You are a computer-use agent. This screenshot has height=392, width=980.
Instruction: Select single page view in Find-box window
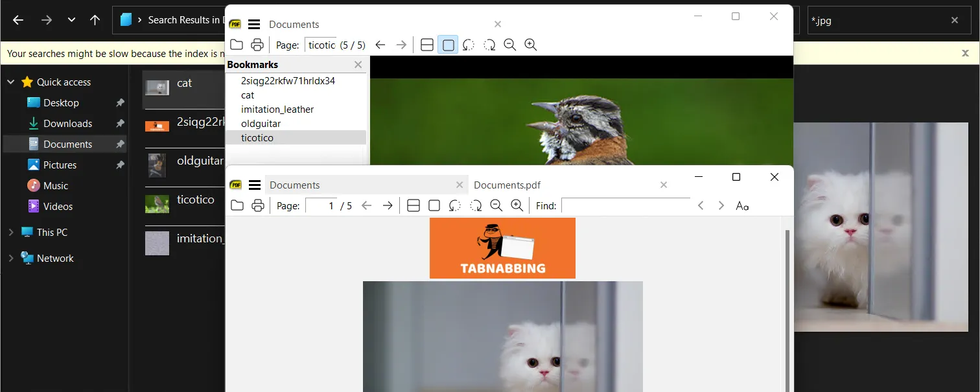coord(434,205)
